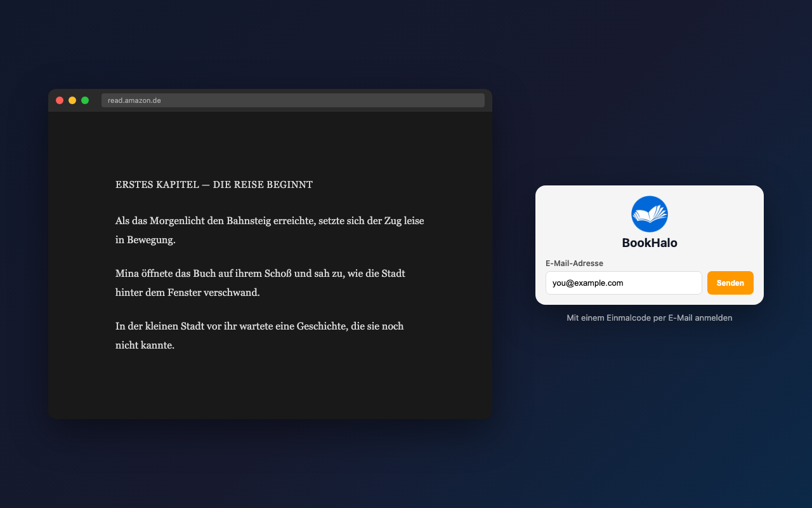
Task: Close the reader window with the red button
Action: pyautogui.click(x=60, y=100)
